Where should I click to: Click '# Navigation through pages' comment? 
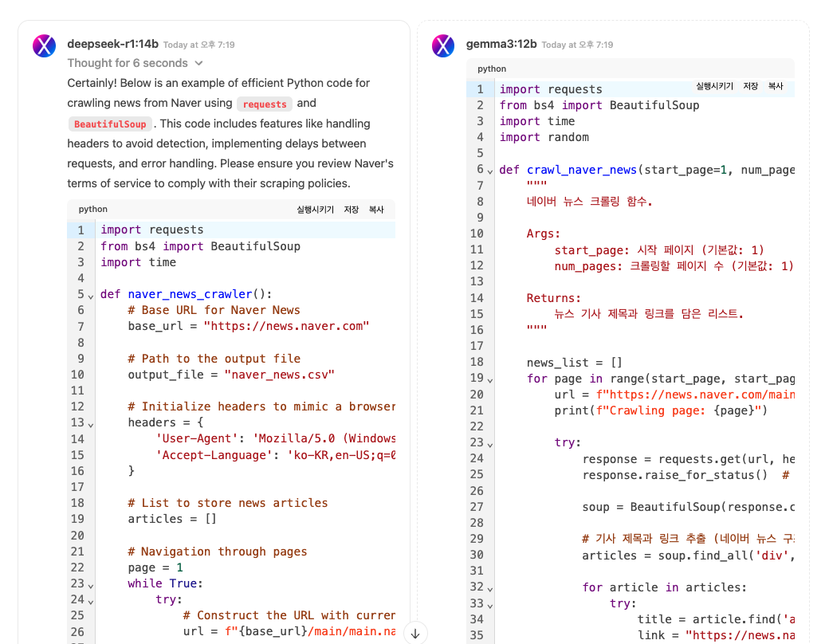(x=218, y=552)
